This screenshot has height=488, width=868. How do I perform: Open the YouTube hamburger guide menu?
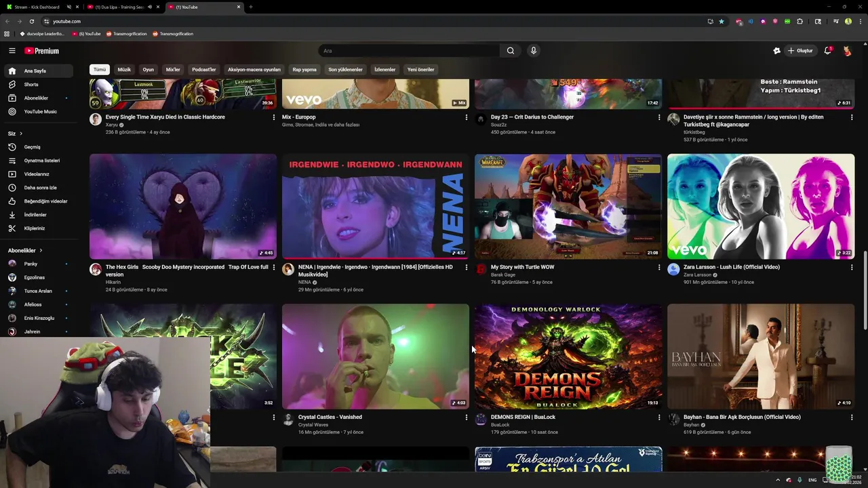coord(12,51)
